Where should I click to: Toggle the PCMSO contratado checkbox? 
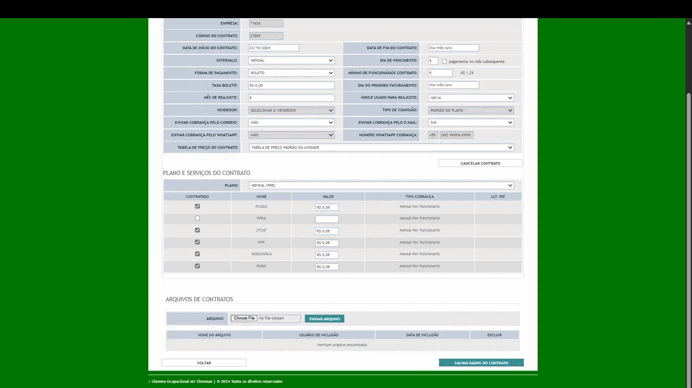[197, 206]
